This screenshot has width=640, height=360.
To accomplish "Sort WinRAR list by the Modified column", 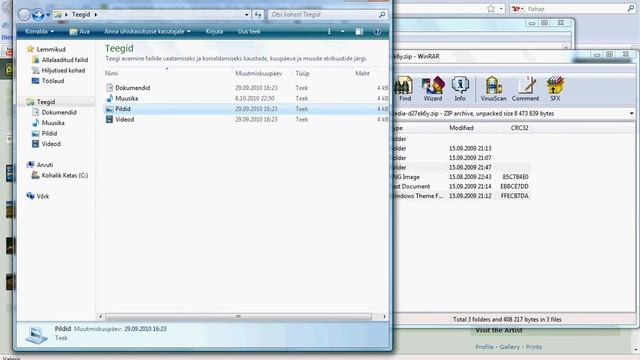I will click(461, 128).
